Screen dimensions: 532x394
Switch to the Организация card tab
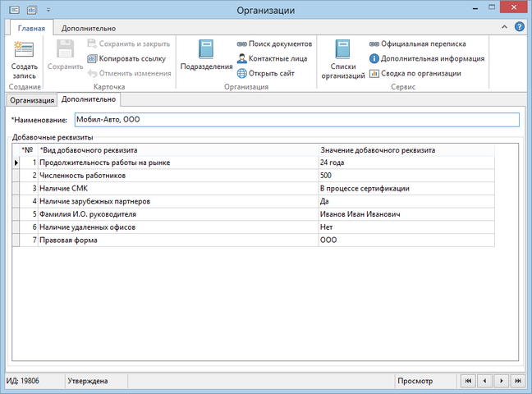click(32, 100)
